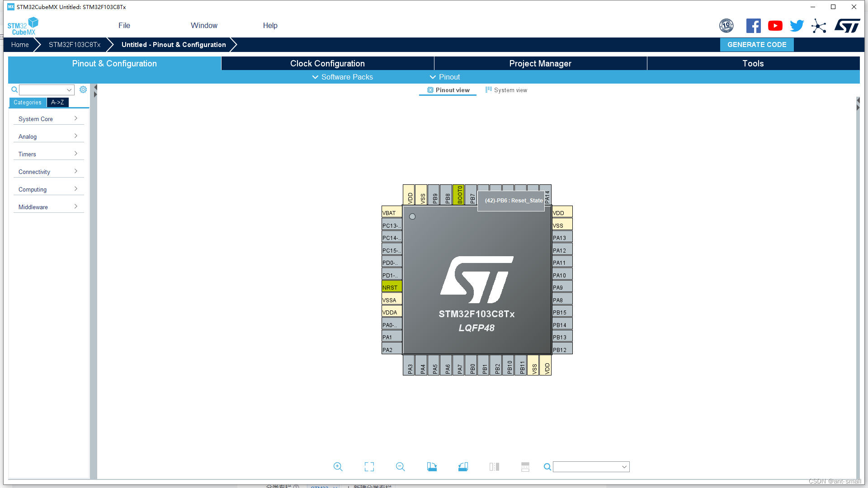Go to Home via the breadcrumb

point(19,44)
